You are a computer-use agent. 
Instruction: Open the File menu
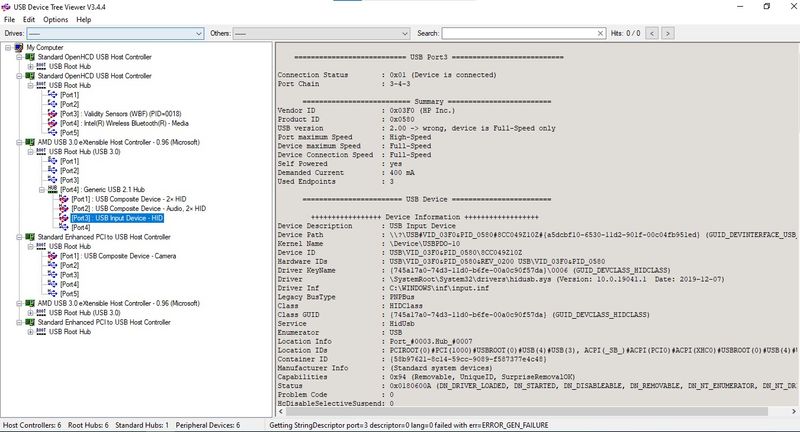pyautogui.click(x=10, y=19)
